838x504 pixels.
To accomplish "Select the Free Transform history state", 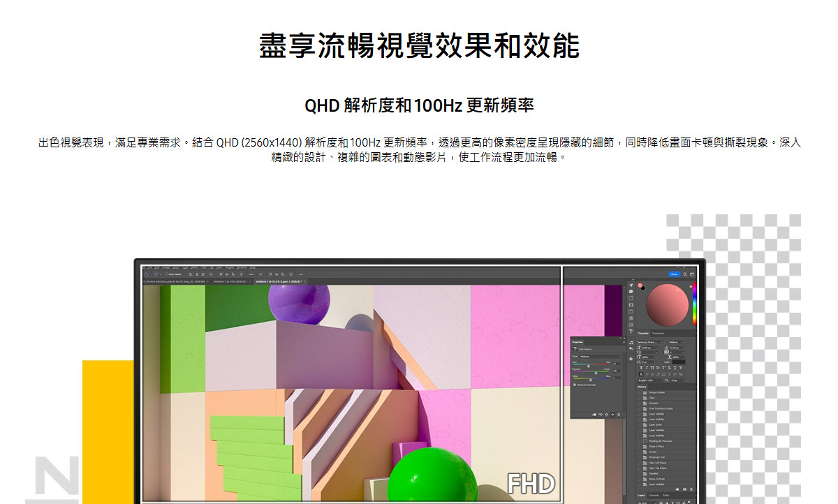I will [661, 408].
